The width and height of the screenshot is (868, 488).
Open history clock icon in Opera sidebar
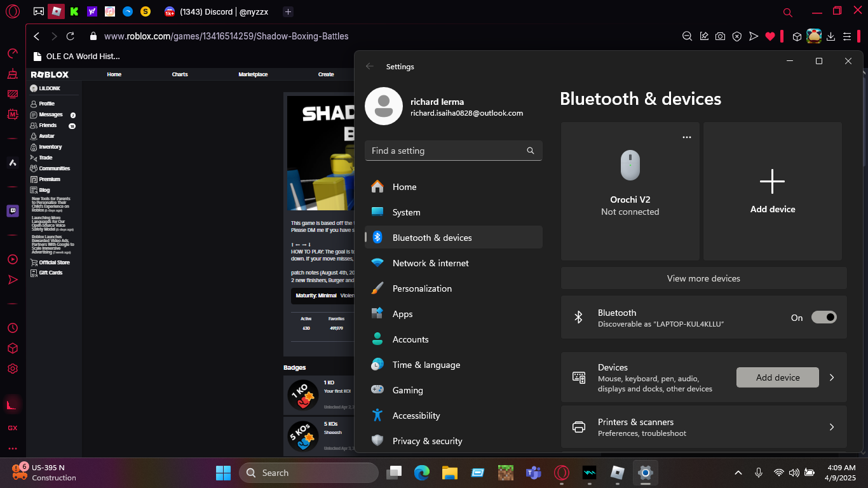point(12,328)
